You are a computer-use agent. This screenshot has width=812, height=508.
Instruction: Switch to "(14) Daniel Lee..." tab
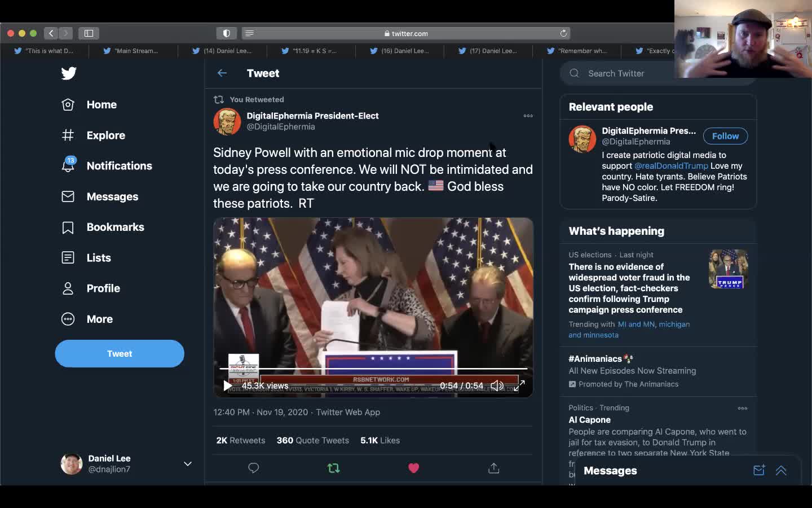click(222, 51)
